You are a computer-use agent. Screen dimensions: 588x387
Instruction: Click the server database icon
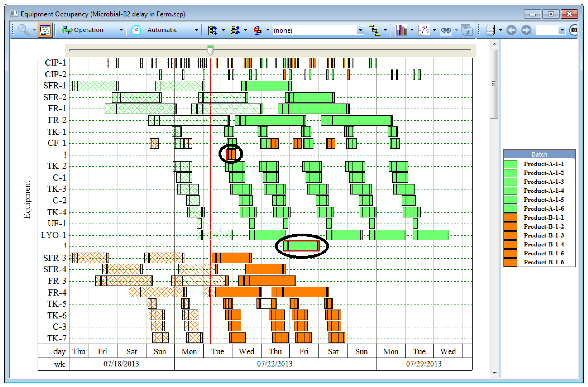pos(490,30)
